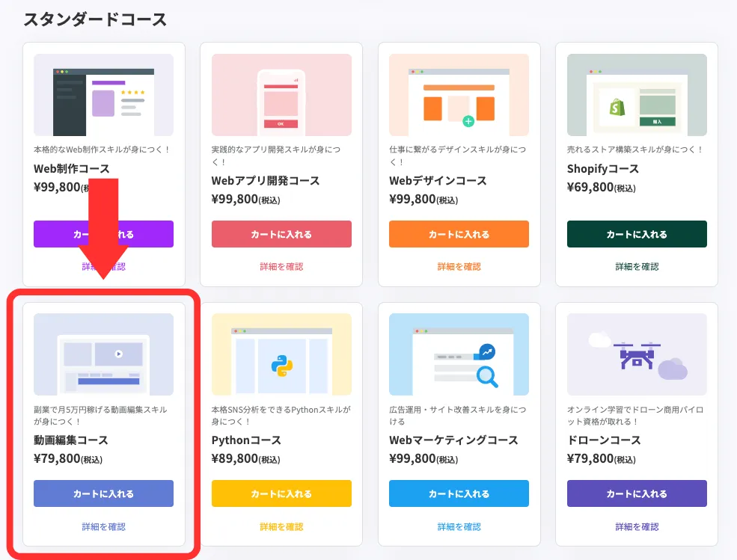Click the drone icon illustration
737x560 pixels.
coord(637,354)
